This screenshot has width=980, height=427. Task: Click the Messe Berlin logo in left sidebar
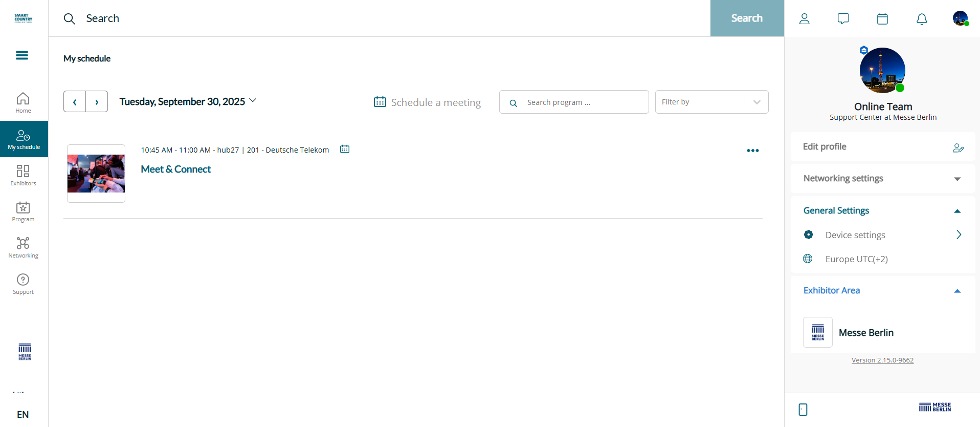coord(25,352)
